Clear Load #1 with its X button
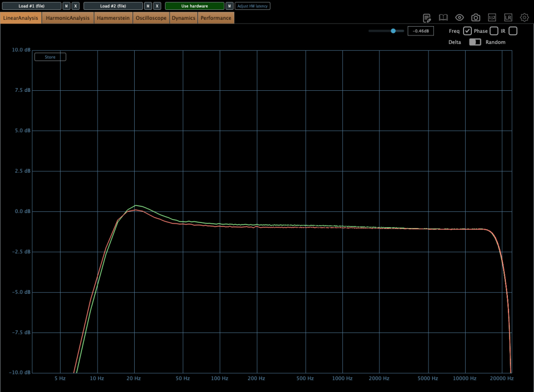Image resolution: width=534 pixels, height=392 pixels. point(76,6)
